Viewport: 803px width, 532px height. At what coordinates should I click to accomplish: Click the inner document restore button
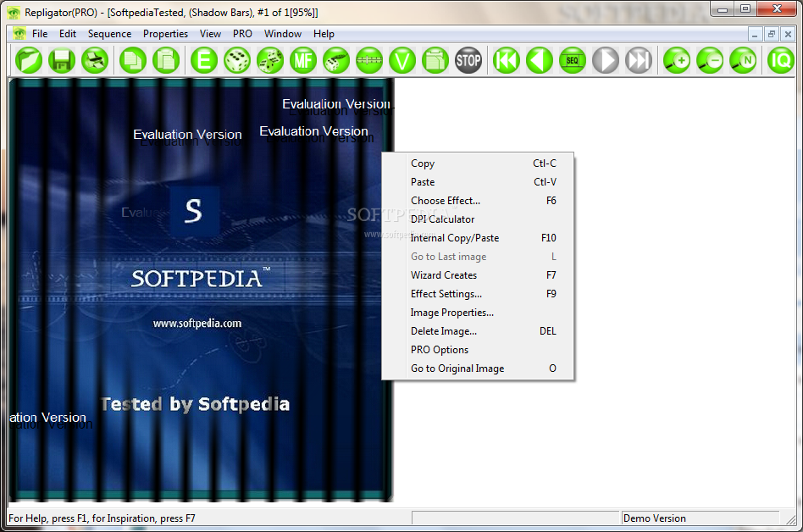[772, 34]
